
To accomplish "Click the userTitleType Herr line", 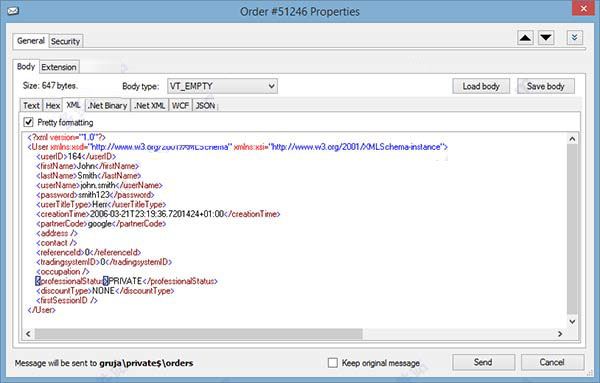I will pos(101,204).
